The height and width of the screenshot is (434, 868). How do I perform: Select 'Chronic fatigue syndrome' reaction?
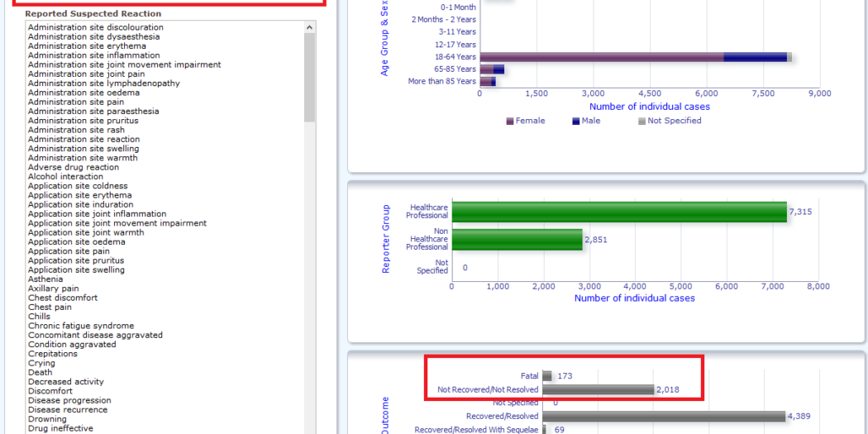point(81,326)
